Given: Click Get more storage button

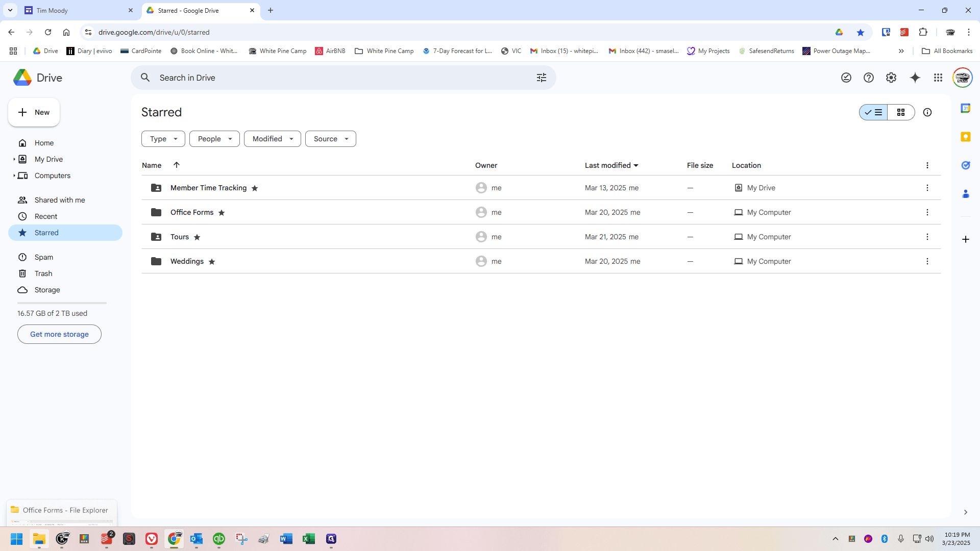Looking at the screenshot, I should click(59, 334).
